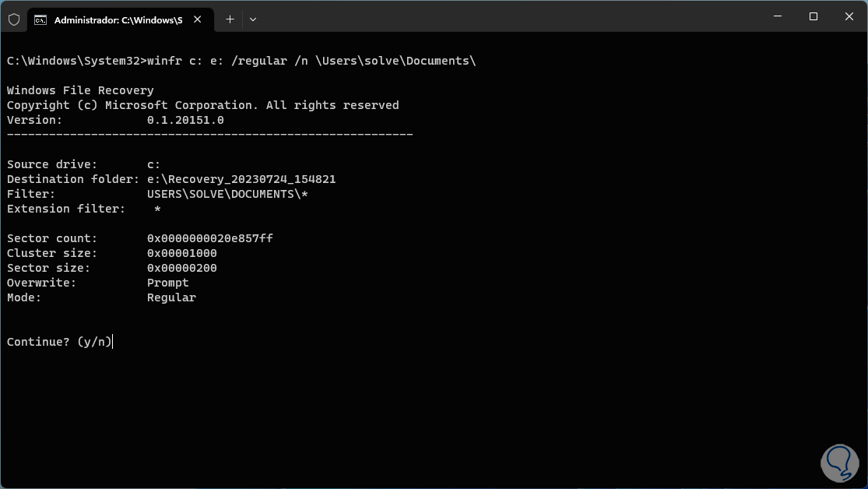Click the administrator shield icon

14,19
